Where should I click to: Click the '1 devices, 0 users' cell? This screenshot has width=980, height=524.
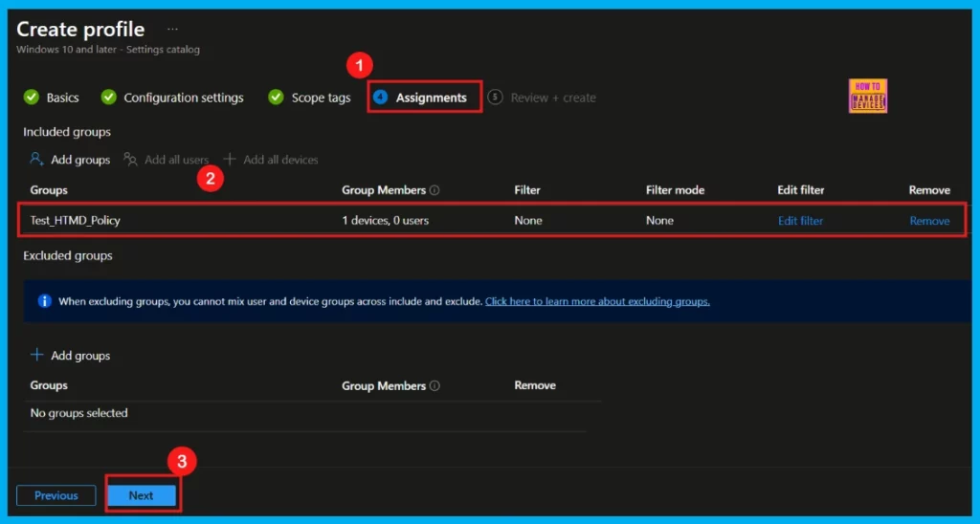pos(385,221)
